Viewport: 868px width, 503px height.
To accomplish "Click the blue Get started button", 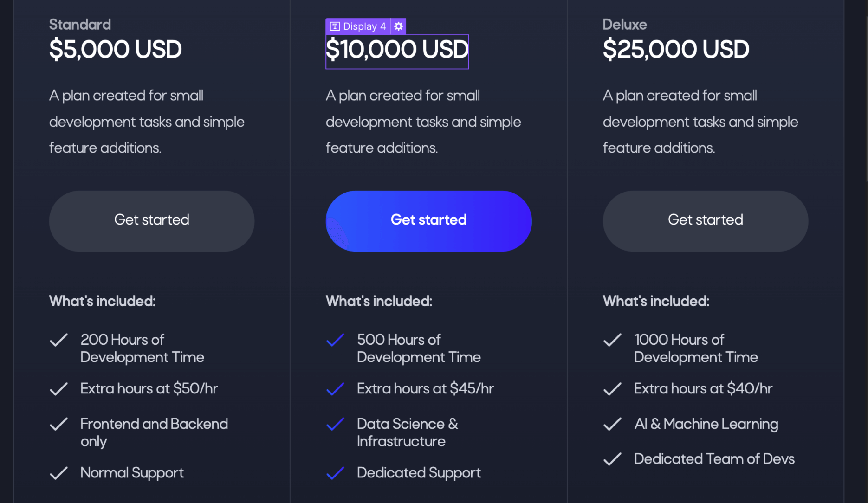I will tap(428, 220).
